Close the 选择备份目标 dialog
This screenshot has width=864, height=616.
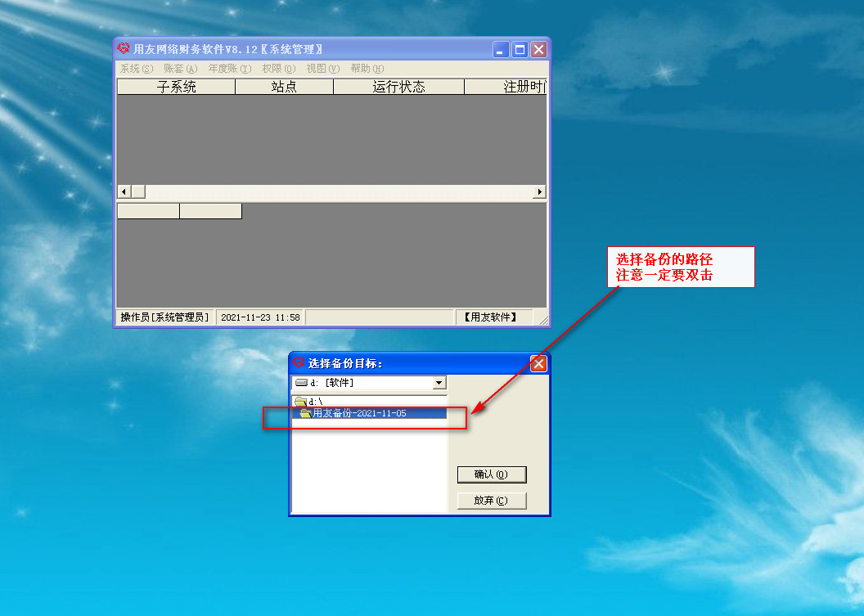click(x=538, y=364)
